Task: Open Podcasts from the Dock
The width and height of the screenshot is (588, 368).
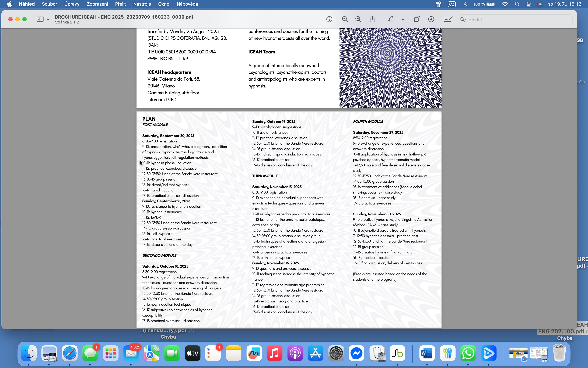Action: tap(295, 353)
